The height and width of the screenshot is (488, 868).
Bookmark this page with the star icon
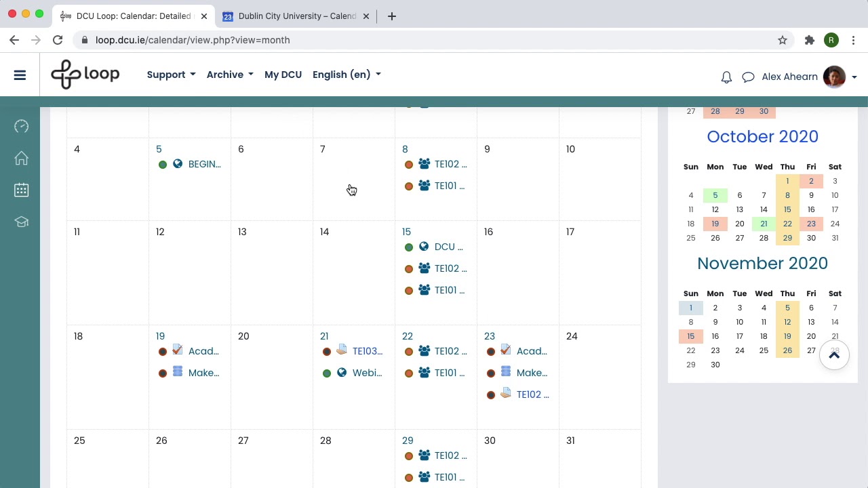point(783,40)
